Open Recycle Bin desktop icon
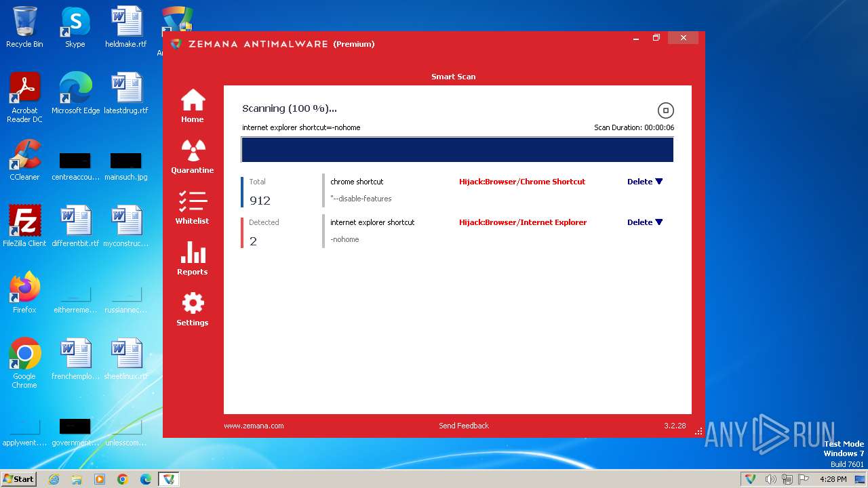This screenshot has width=868, height=488. tap(24, 28)
